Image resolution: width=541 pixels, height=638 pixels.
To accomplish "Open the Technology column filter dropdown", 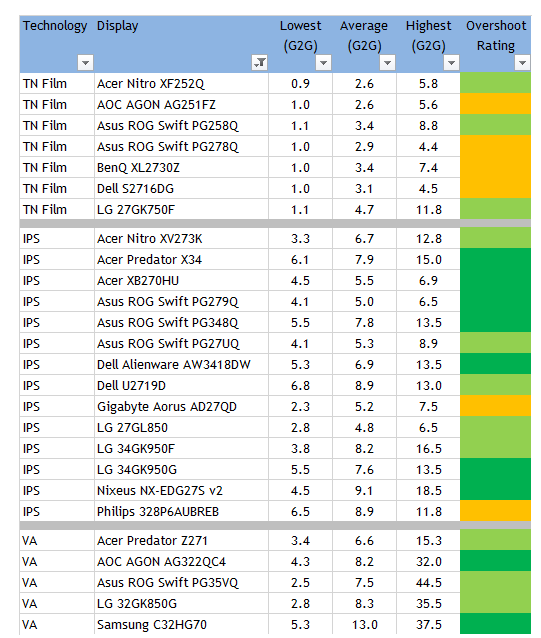I will point(85,63).
